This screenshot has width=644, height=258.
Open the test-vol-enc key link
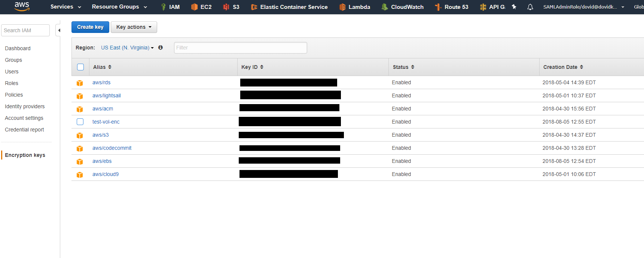pyautogui.click(x=106, y=122)
